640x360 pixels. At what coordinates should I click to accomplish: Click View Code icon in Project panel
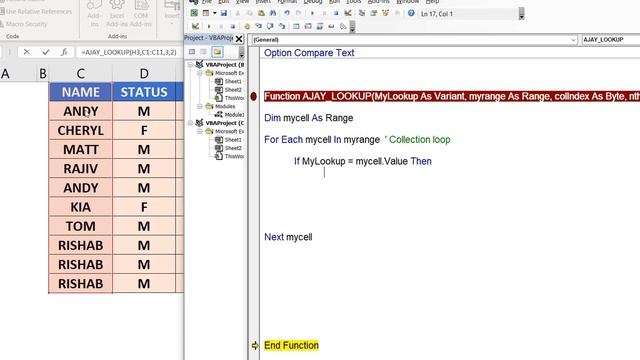click(x=192, y=52)
